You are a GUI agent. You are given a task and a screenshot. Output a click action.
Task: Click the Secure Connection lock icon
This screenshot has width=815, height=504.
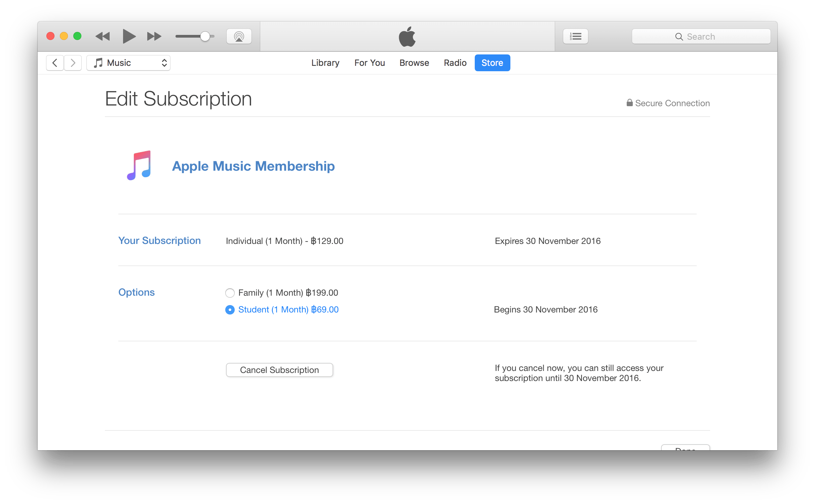tap(629, 102)
